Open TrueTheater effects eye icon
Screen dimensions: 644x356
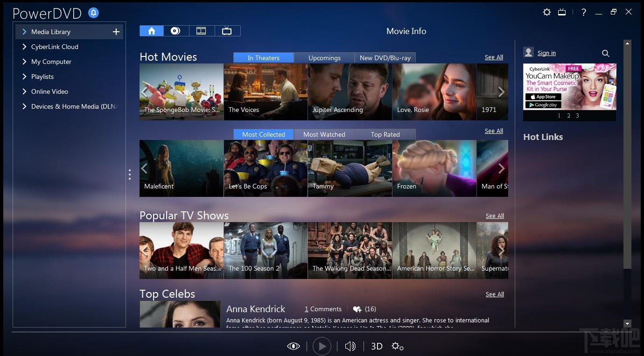[x=293, y=346]
